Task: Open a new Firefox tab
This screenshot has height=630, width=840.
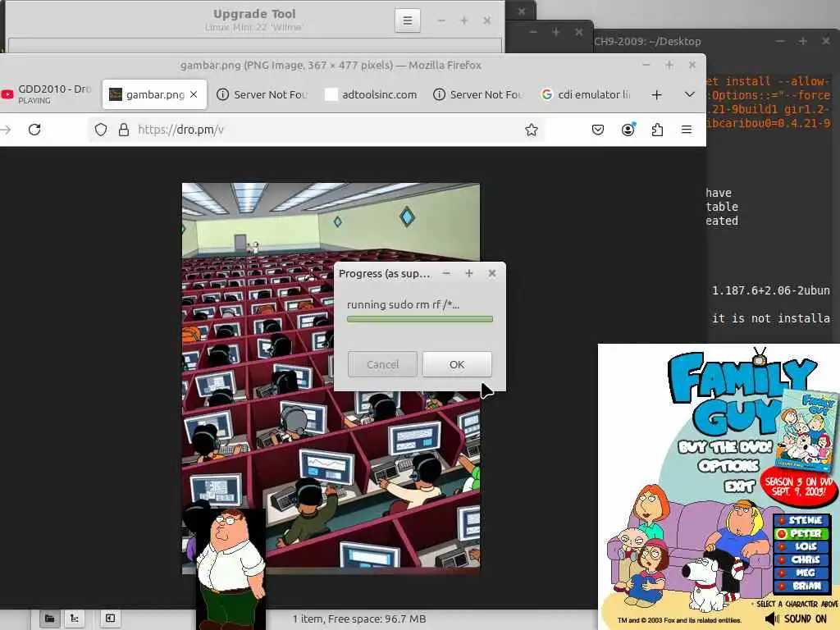Action: coord(657,95)
